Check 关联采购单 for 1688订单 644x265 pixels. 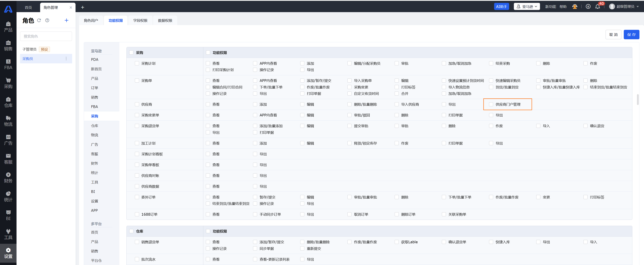click(444, 214)
